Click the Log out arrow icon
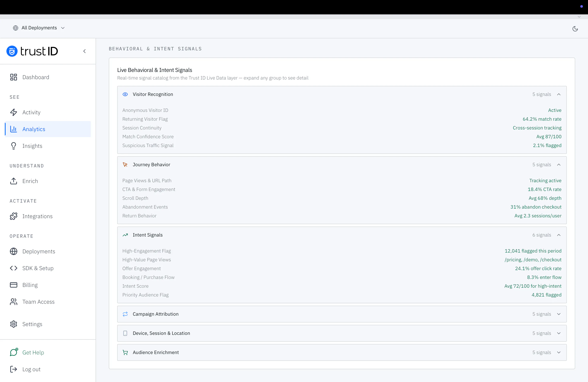588x382 pixels. [x=14, y=369]
